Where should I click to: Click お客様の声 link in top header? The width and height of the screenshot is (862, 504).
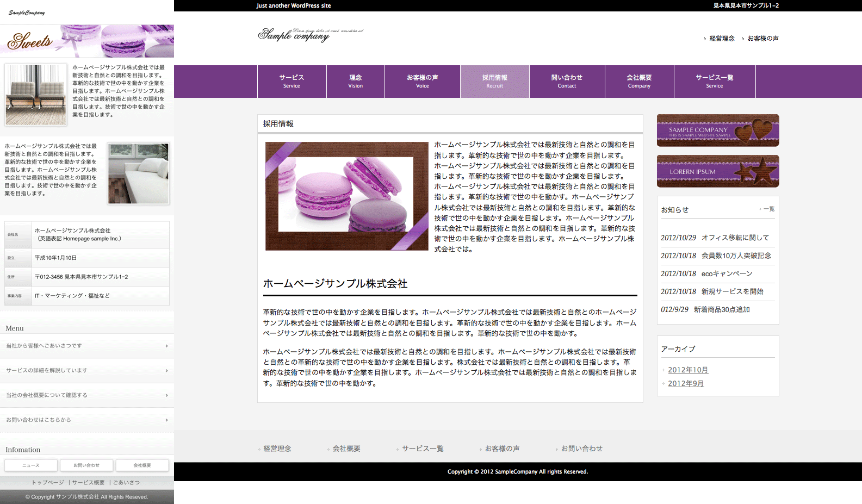click(x=762, y=39)
